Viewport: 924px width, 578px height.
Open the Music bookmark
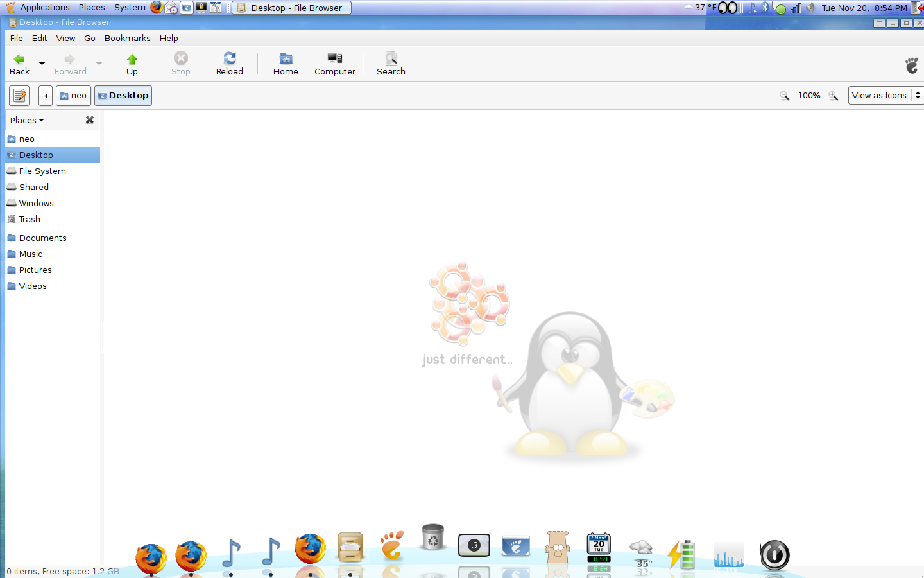point(53,254)
